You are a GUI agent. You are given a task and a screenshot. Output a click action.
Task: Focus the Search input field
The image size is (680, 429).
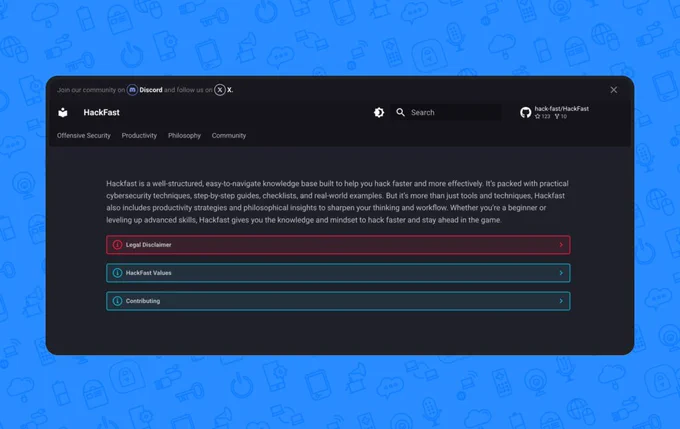pos(445,112)
